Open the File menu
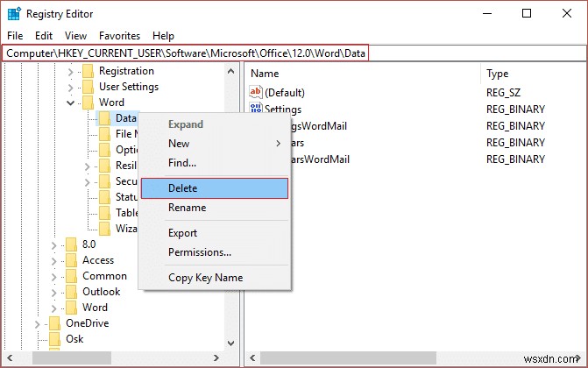588x368 pixels. tap(15, 36)
